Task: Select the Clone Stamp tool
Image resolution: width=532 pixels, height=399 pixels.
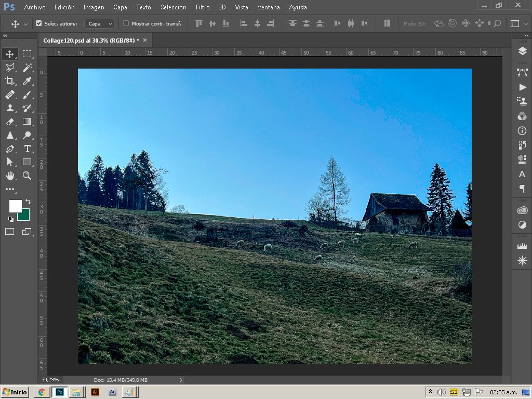Action: click(x=10, y=108)
